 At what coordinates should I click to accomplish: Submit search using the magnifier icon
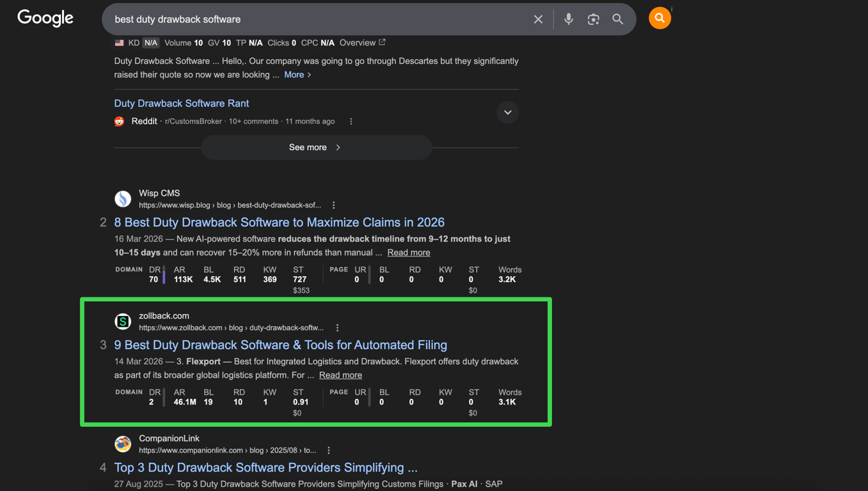pyautogui.click(x=618, y=19)
